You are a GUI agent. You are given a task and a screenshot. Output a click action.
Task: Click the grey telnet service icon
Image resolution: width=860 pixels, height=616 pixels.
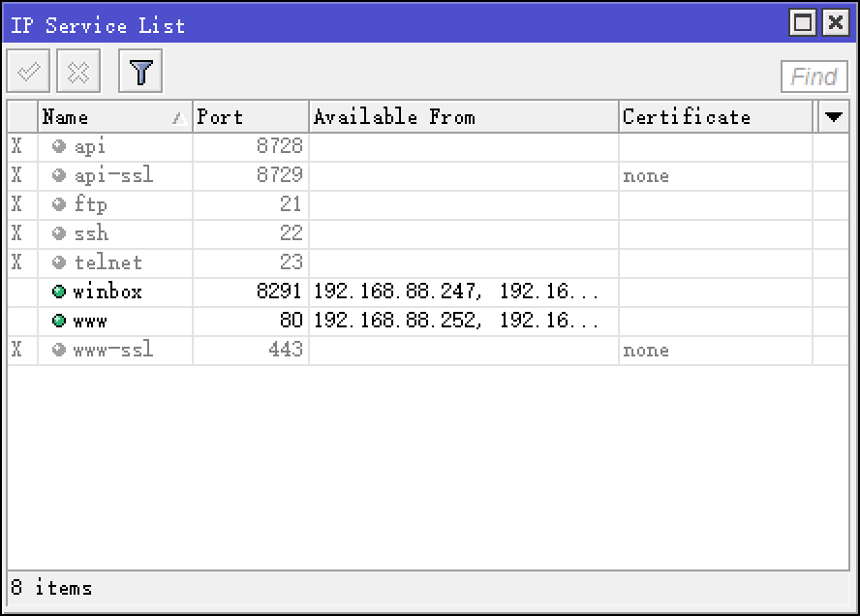point(59,263)
